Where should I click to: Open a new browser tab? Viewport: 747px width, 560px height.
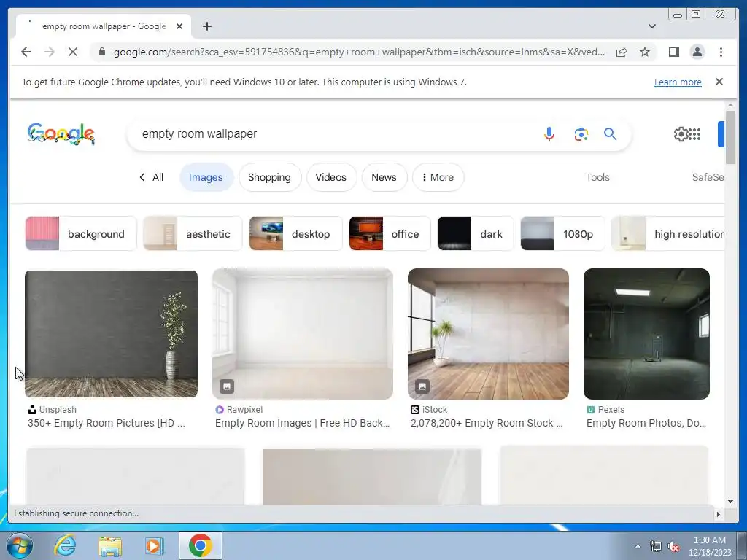pyautogui.click(x=206, y=26)
